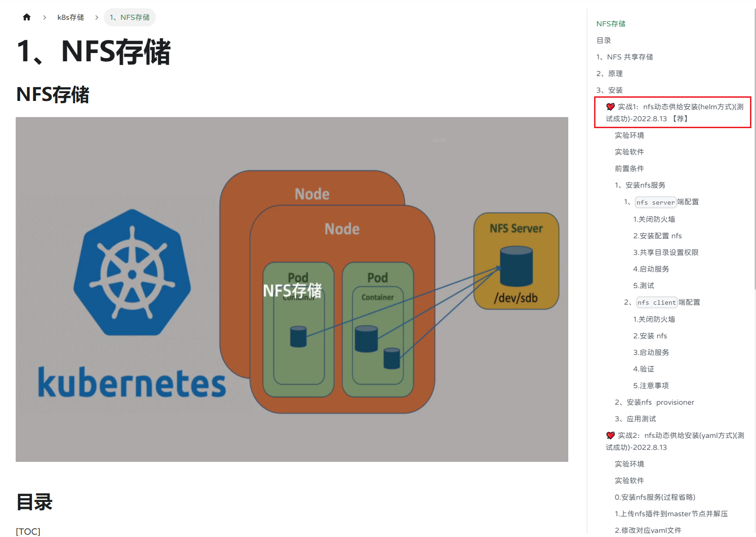The height and width of the screenshot is (537, 756).
Task: Jump to 0.安装nfs服务(过程省略) entry
Action: [655, 497]
